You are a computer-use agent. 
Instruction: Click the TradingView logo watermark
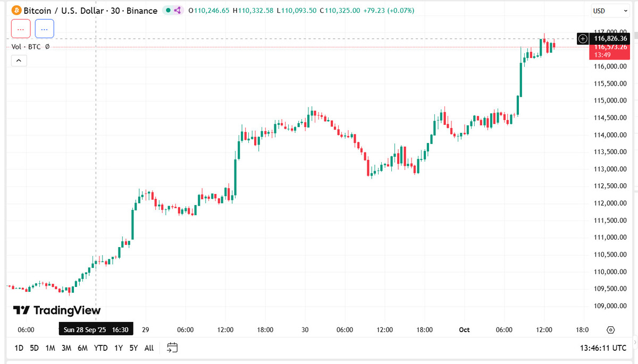point(57,310)
